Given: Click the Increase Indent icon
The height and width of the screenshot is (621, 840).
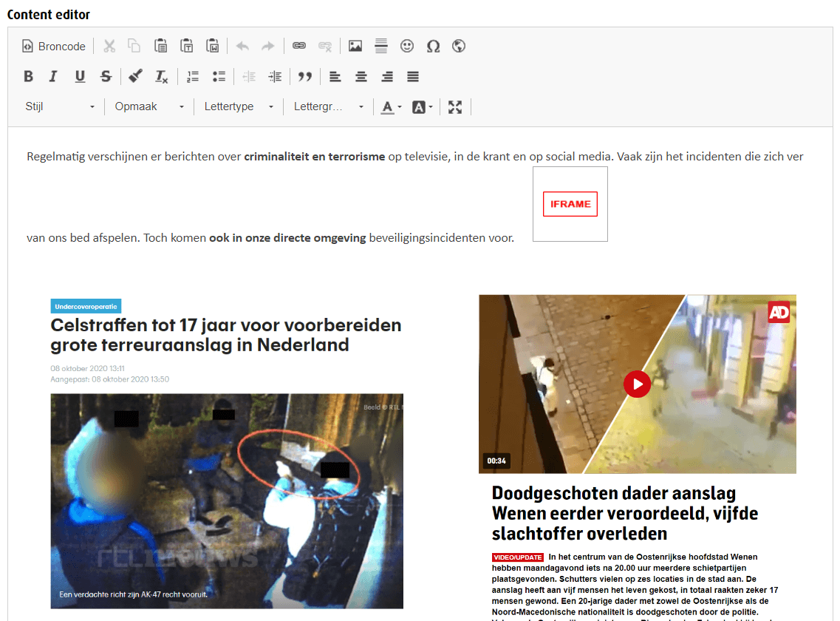Looking at the screenshot, I should point(275,77).
